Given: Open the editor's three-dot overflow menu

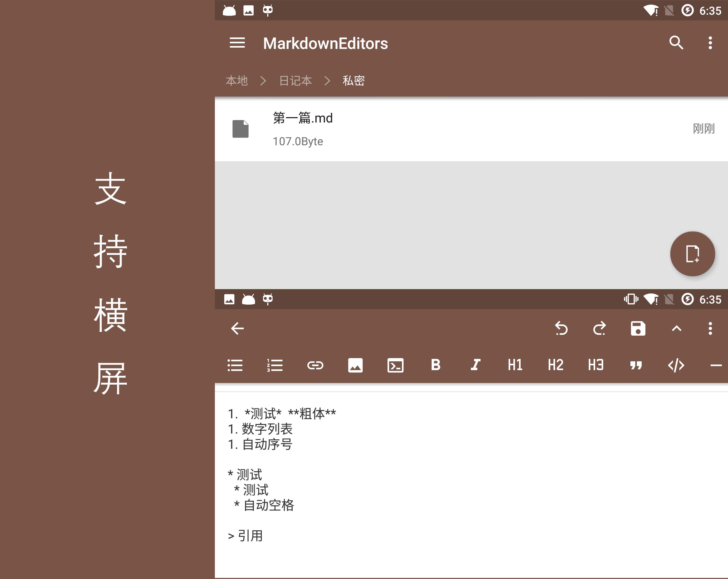Looking at the screenshot, I should (x=710, y=328).
